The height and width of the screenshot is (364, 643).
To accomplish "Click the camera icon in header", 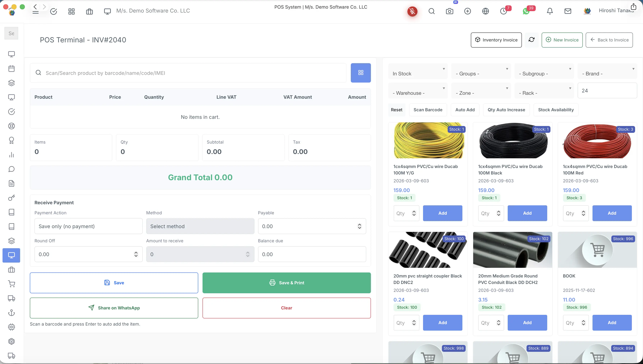I will coord(449,11).
